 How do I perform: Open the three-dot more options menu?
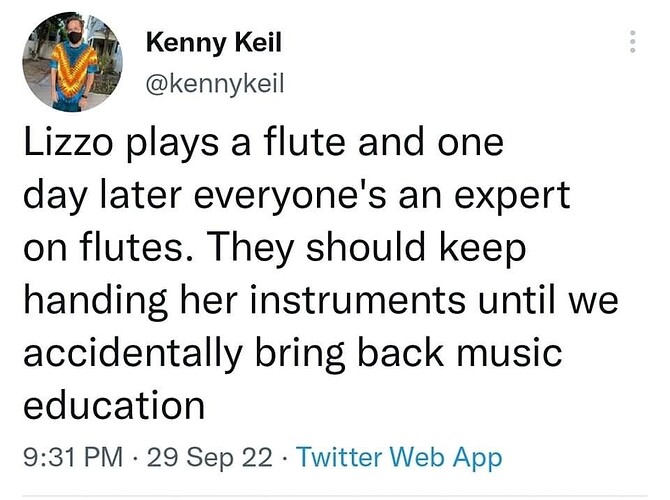(632, 42)
